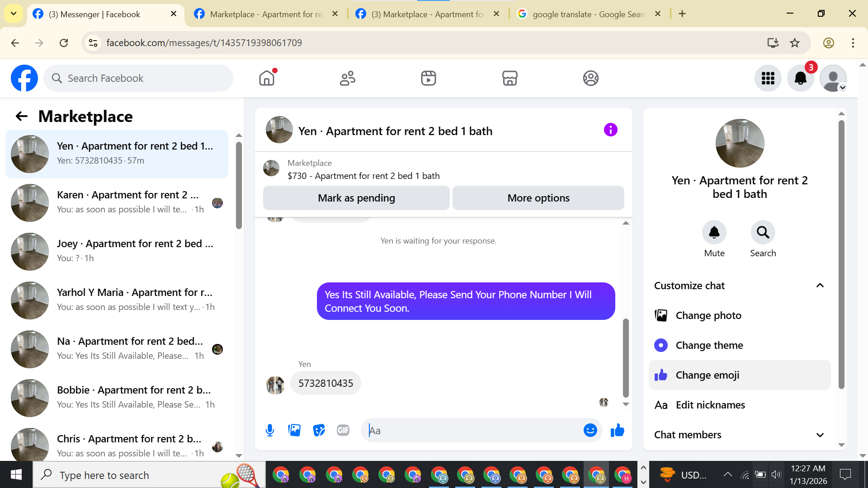Click the message text input field
This screenshot has width=868, height=488.
[472, 430]
